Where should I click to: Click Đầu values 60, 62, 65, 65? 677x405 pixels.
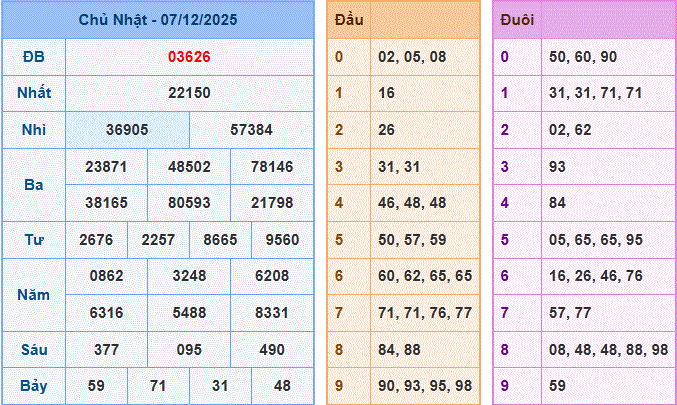coord(425,276)
